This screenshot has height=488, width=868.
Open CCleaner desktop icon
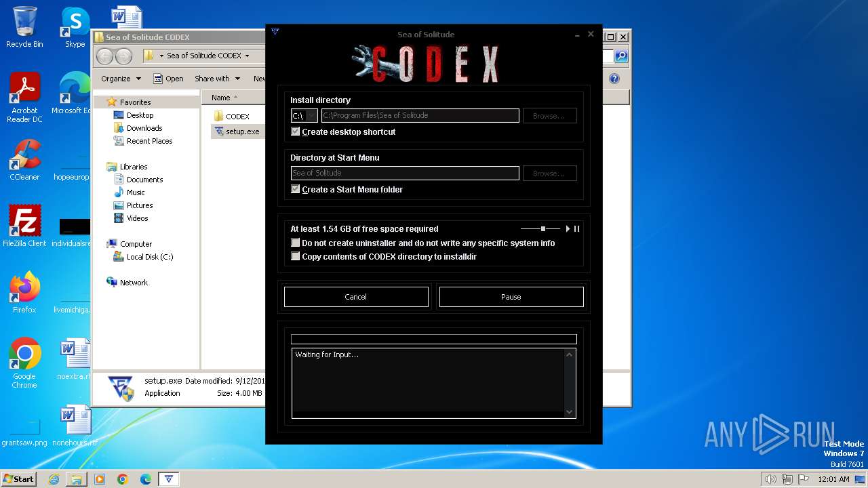coord(24,160)
